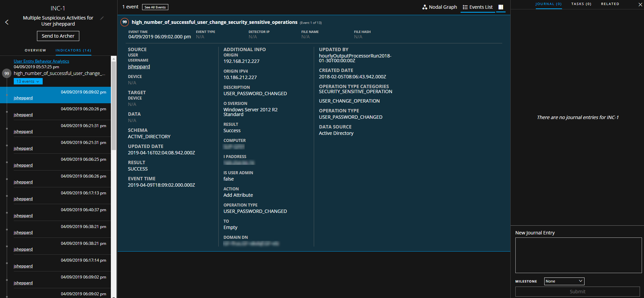
Task: Click the back arrow beside INC-1
Action: coord(7,22)
